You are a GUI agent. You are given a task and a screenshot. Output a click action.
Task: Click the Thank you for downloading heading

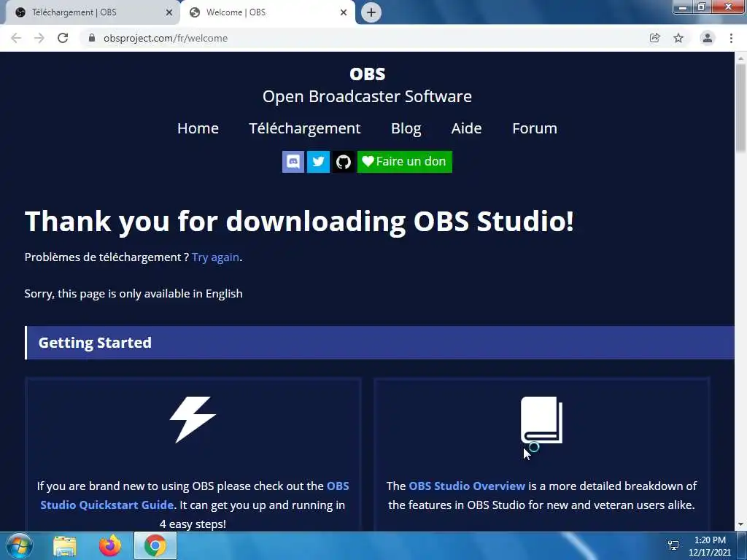299,222
